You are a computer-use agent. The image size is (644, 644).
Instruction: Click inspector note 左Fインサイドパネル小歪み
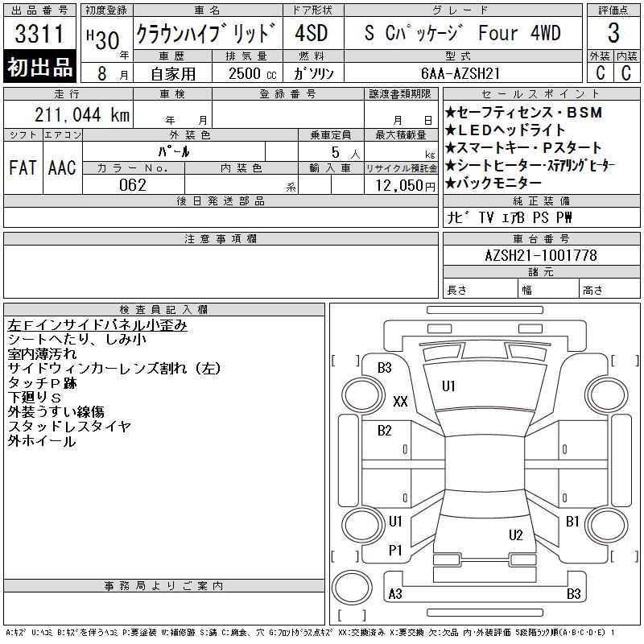(97, 325)
